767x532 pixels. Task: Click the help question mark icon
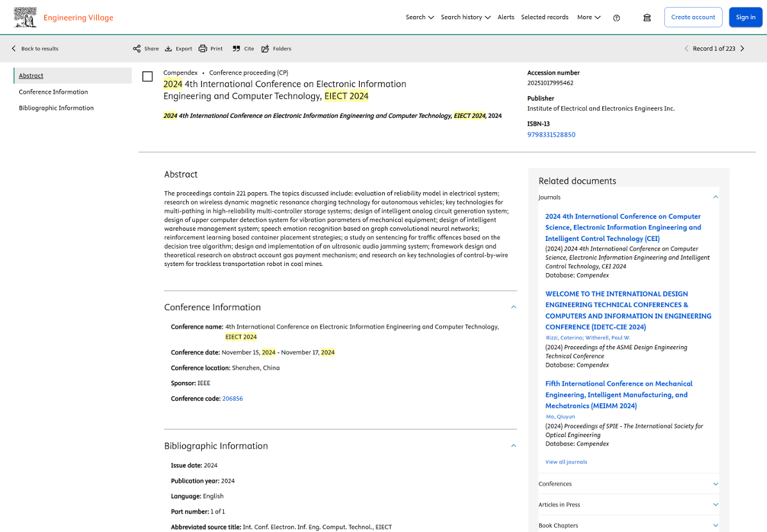tap(616, 17)
